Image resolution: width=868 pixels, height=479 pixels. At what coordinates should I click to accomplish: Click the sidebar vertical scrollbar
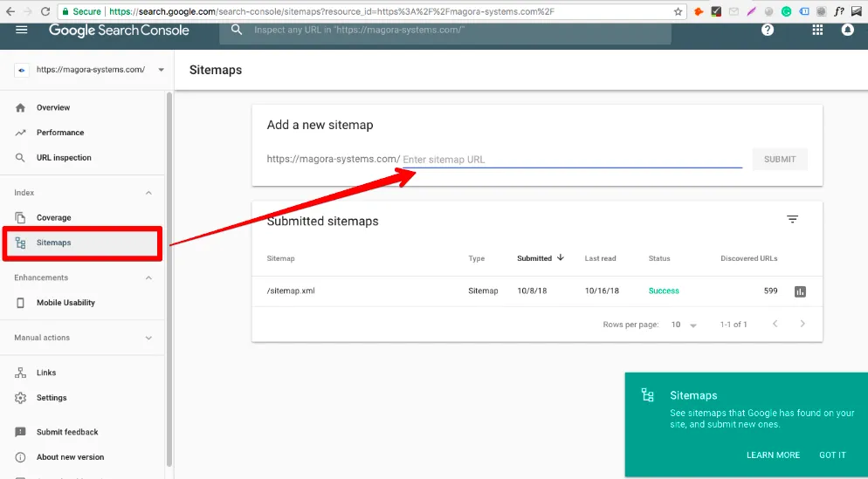click(x=169, y=279)
